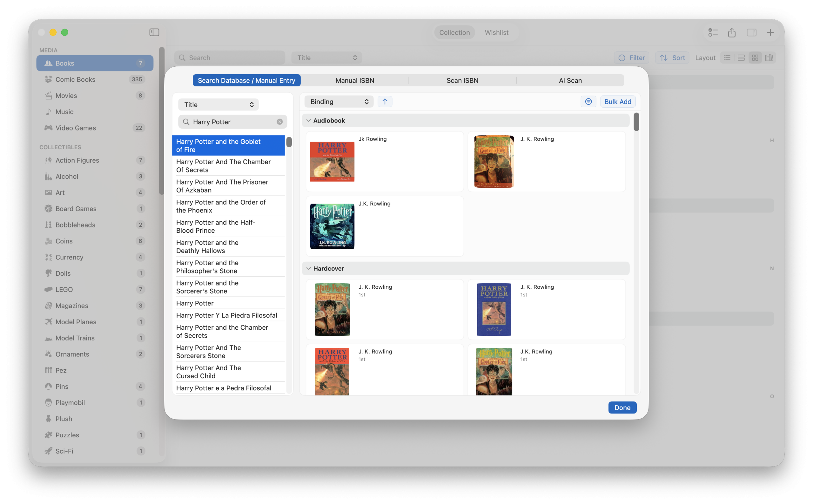Image resolution: width=813 pixels, height=504 pixels.
Task: Switch to the Wishlist view
Action: point(496,32)
